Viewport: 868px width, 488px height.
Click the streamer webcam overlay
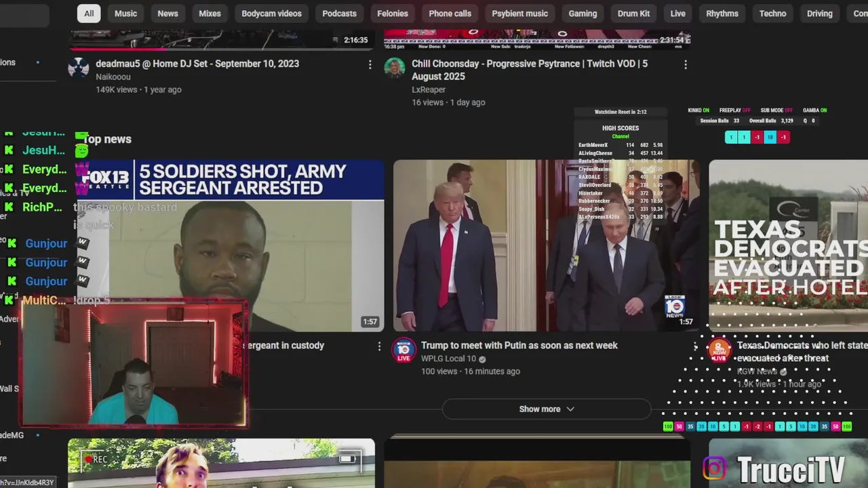134,364
